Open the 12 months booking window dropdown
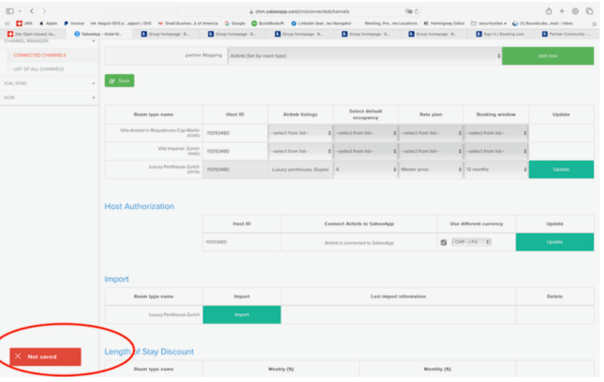The height and width of the screenshot is (382, 604). (x=496, y=169)
